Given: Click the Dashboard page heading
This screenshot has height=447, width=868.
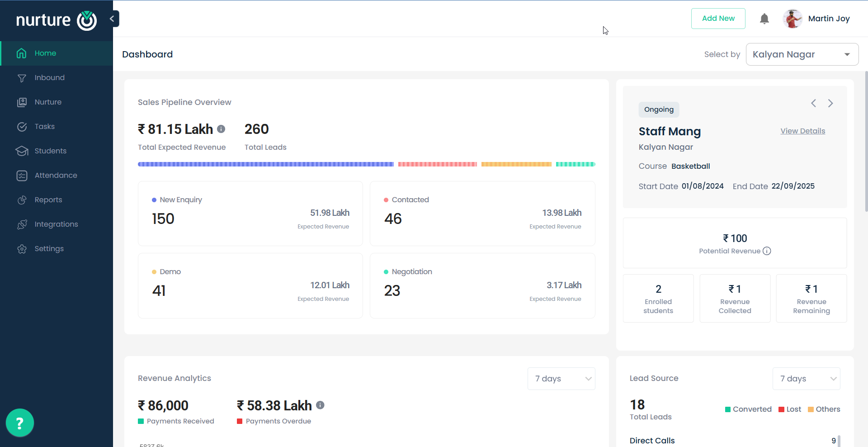Looking at the screenshot, I should (x=147, y=54).
